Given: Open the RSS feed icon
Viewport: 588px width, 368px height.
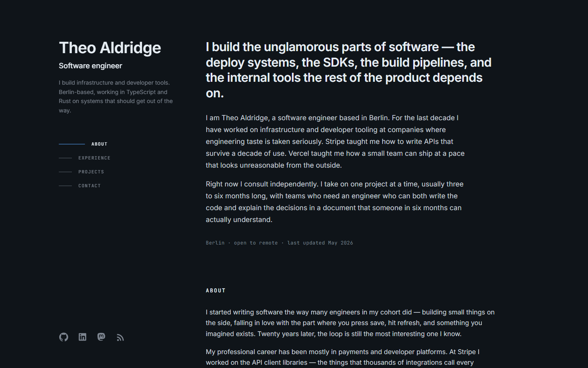Looking at the screenshot, I should [120, 337].
